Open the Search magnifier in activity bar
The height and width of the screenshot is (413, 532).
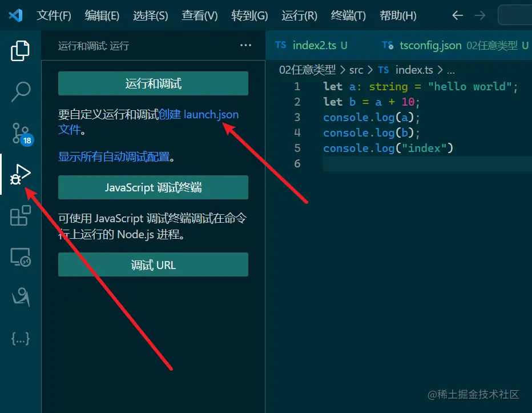pyautogui.click(x=21, y=92)
